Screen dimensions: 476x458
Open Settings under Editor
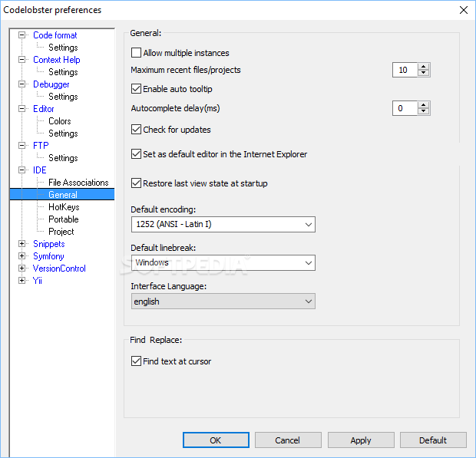(63, 133)
